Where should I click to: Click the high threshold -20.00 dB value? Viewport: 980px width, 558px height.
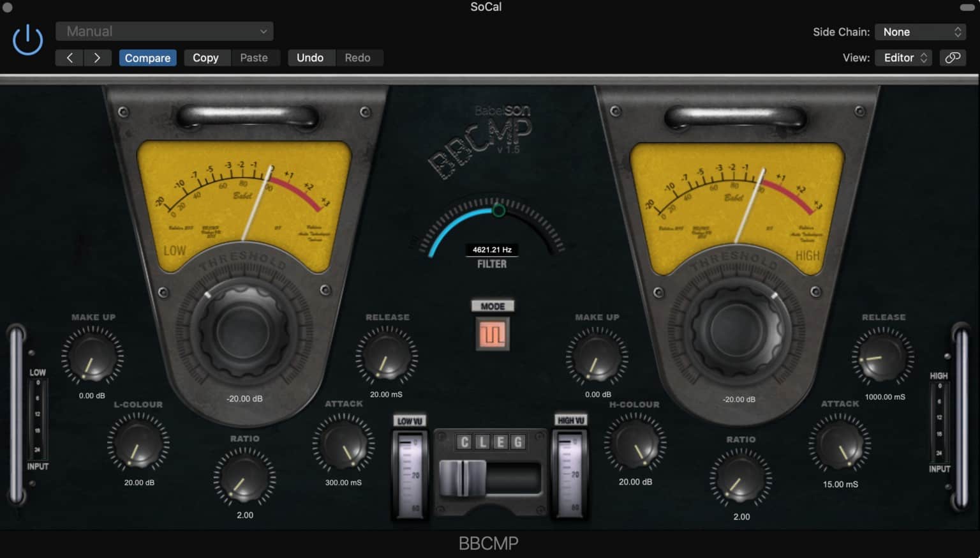(x=739, y=399)
